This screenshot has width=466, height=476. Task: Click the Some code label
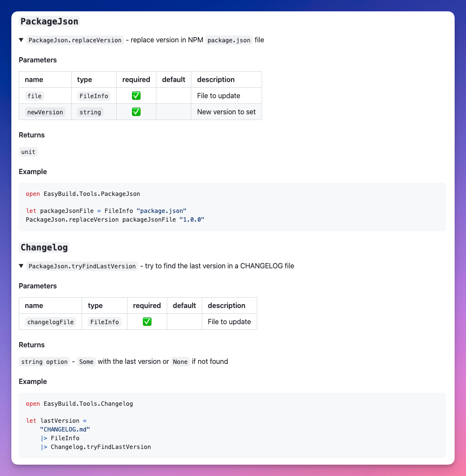(86, 362)
